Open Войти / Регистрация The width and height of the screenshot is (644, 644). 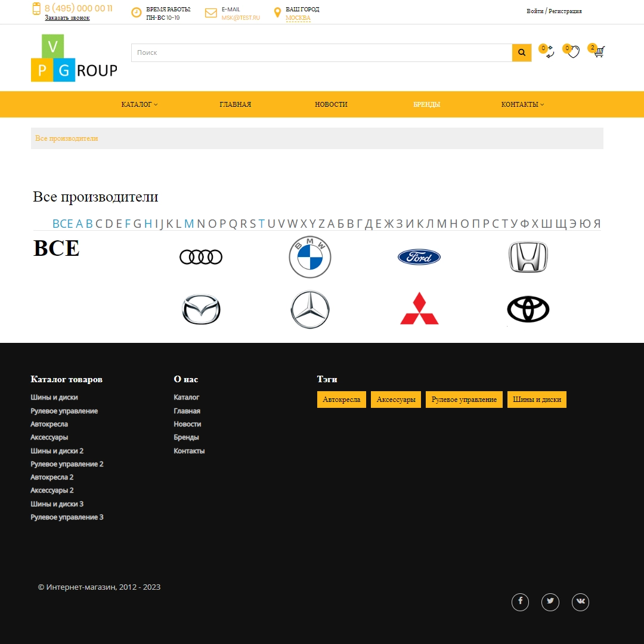(555, 11)
